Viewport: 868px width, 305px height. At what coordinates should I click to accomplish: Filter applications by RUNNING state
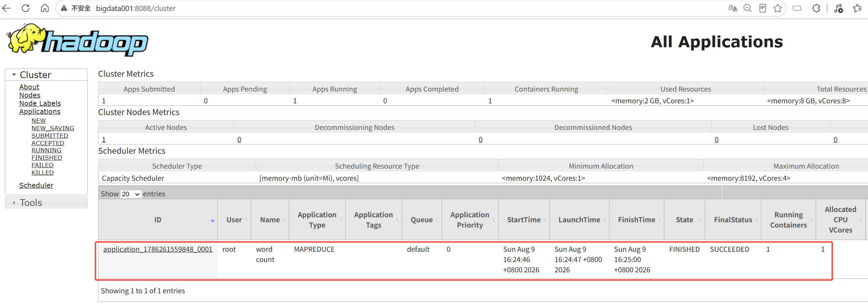47,150
